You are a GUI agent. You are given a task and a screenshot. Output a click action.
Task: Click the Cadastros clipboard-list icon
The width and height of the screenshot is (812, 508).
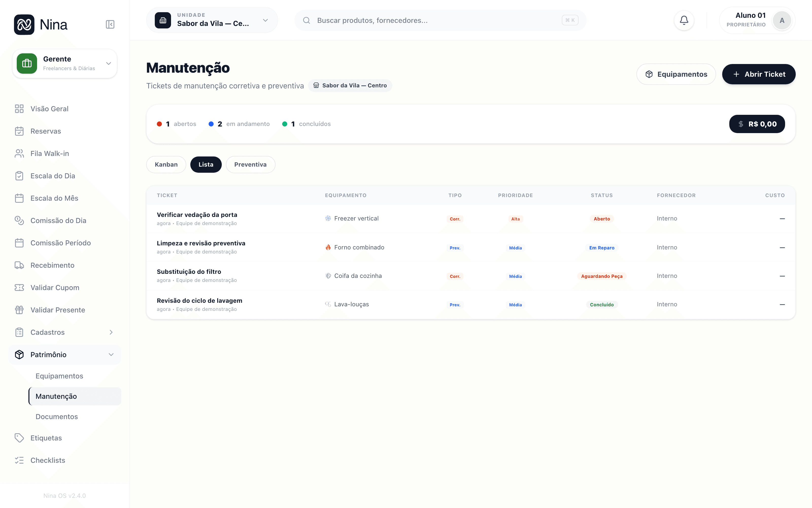(x=19, y=332)
